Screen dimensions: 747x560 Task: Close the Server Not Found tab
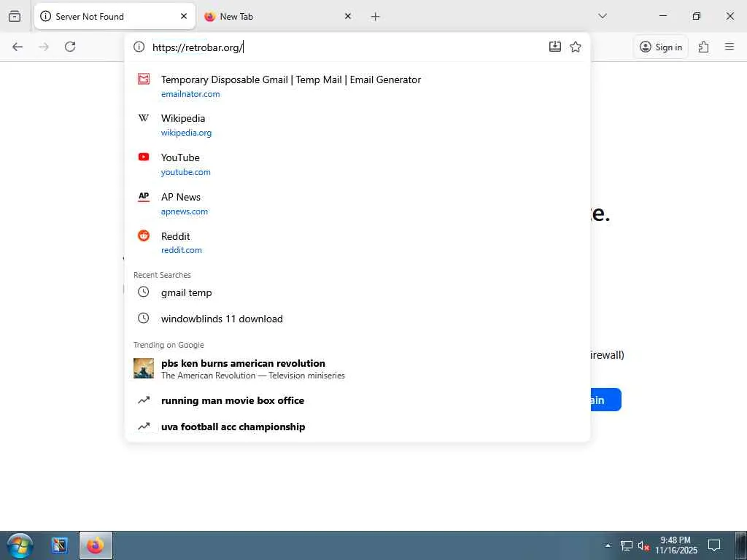[x=184, y=16]
